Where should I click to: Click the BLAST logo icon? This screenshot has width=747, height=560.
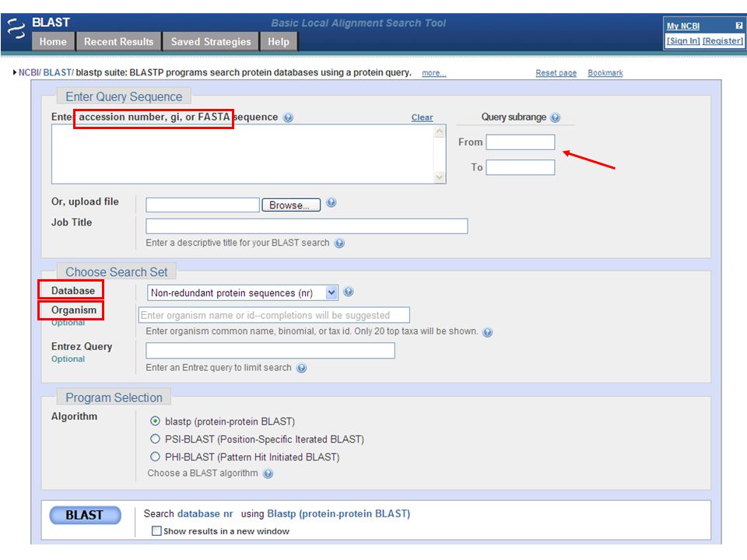(x=16, y=29)
